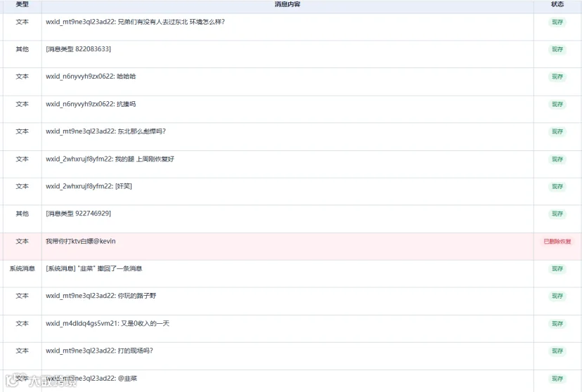Click the 现存 status badge in first row
The image size is (582, 392).
[x=557, y=22]
